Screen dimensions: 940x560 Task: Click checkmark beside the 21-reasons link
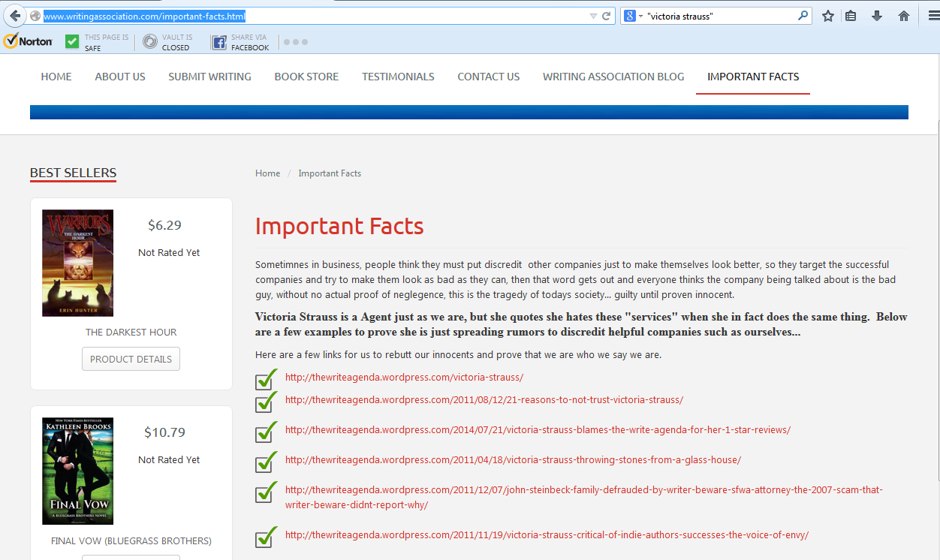coord(264,402)
